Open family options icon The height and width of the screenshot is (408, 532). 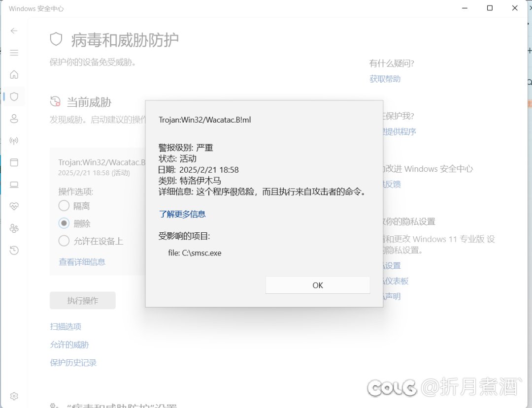click(x=14, y=228)
